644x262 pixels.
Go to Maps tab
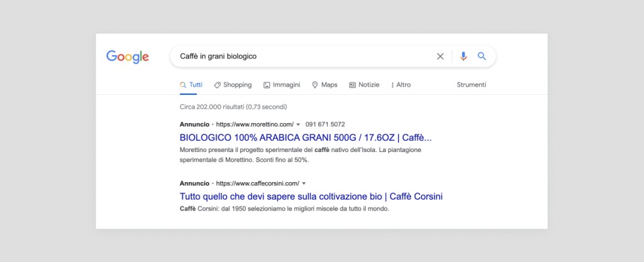[x=325, y=85]
